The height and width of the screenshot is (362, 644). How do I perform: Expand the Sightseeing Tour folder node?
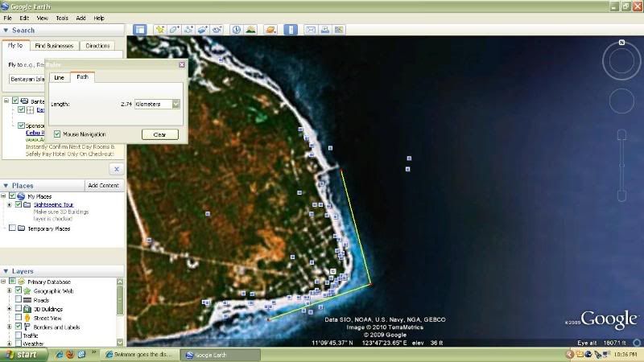(10, 204)
